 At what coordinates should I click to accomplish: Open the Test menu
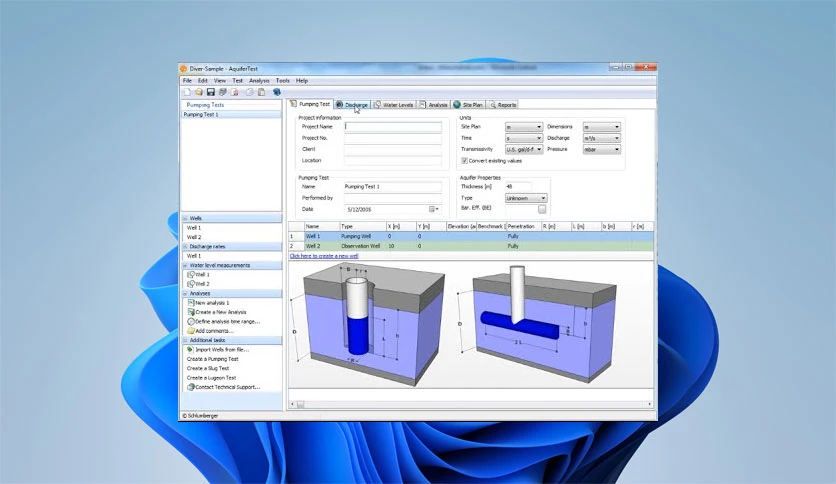click(237, 80)
